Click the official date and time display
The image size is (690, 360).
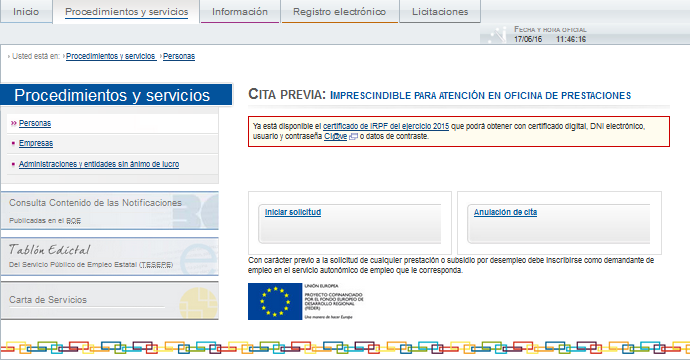(550, 35)
